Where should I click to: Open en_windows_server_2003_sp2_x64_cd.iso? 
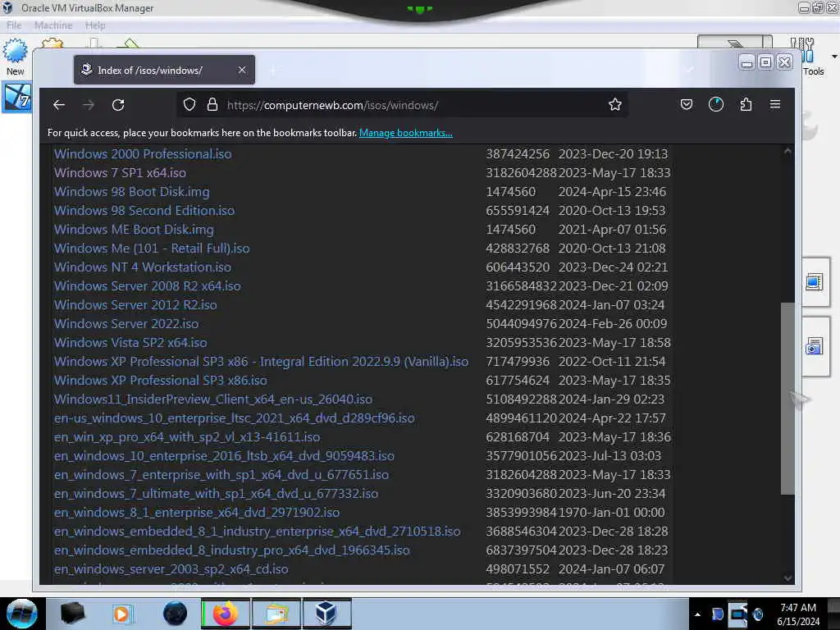pos(171,569)
